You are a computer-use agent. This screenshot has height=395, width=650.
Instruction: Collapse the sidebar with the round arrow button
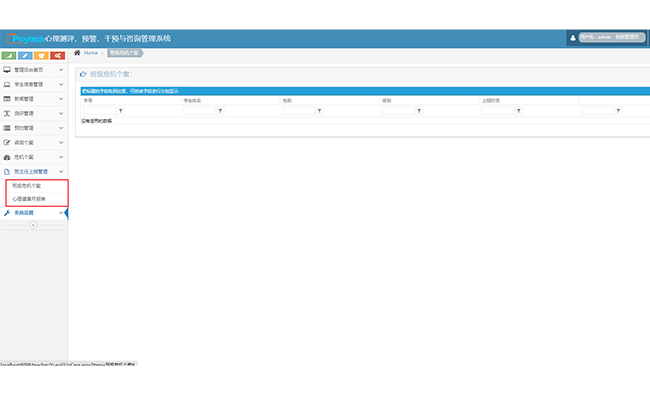click(33, 225)
